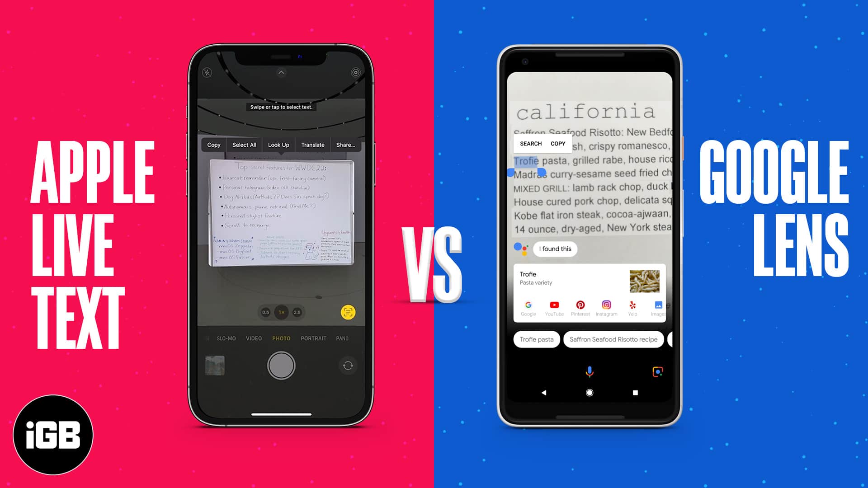
Task: Toggle the 2.8x zoom level on iPhone
Action: point(297,312)
